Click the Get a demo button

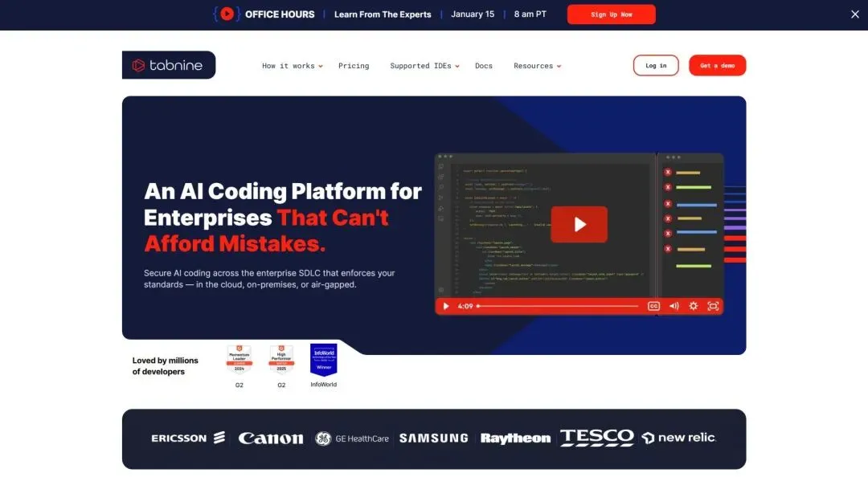pyautogui.click(x=717, y=65)
